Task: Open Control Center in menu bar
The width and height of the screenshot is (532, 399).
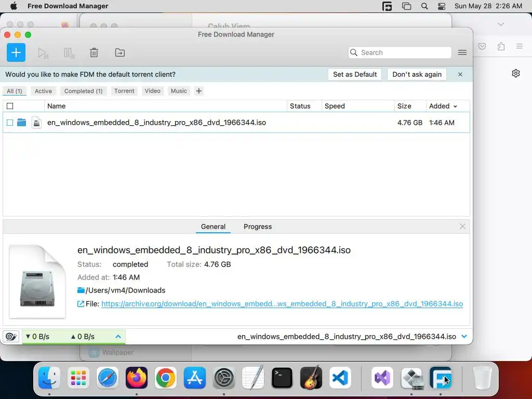Action: click(x=442, y=6)
